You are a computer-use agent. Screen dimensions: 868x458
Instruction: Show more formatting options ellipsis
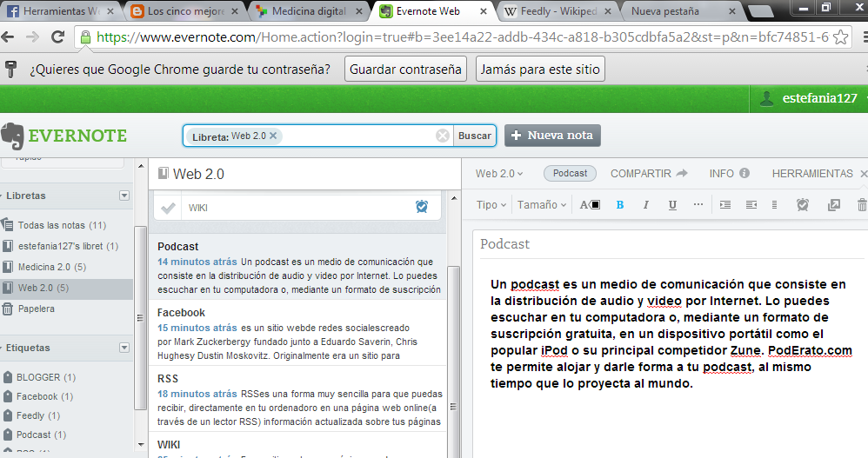[698, 204]
